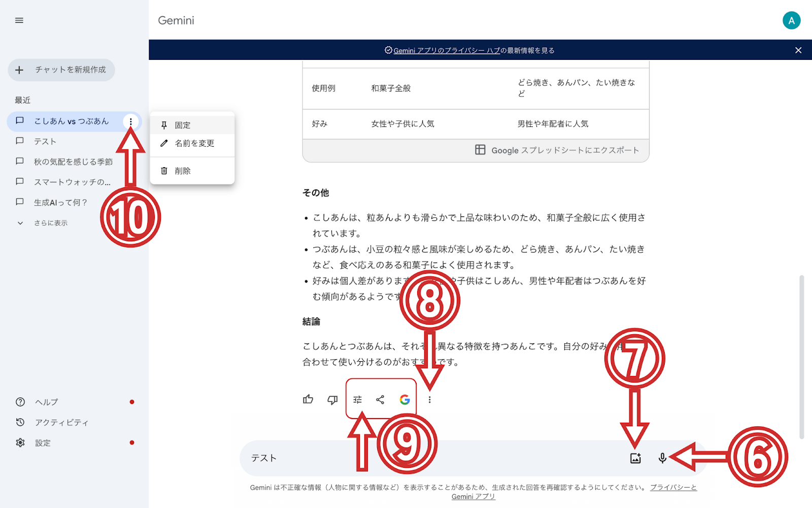
Task: Open the テスト chat
Action: coord(45,141)
